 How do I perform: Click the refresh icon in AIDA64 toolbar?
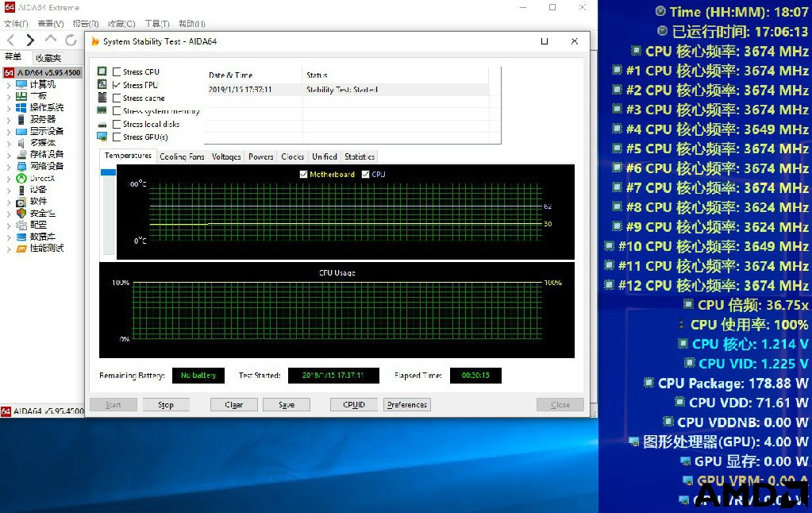click(x=71, y=40)
